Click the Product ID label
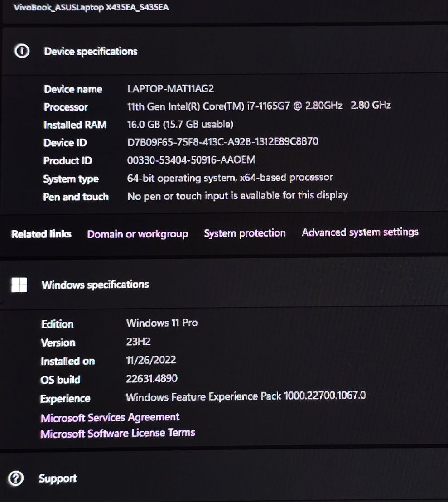 coord(67,161)
